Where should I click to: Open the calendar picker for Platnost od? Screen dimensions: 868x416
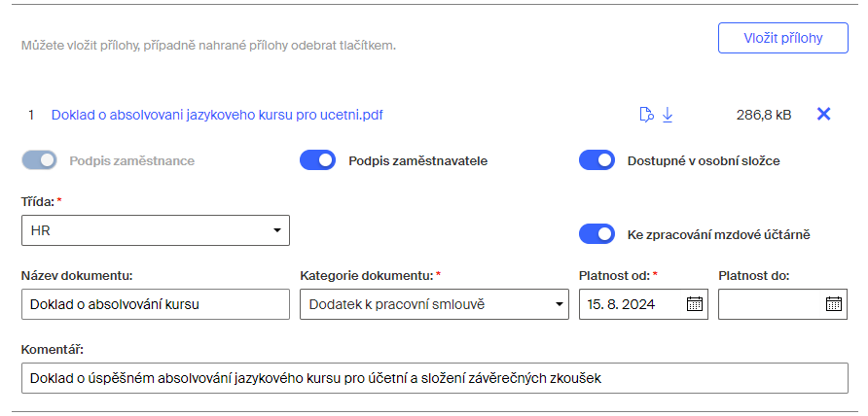pos(694,303)
